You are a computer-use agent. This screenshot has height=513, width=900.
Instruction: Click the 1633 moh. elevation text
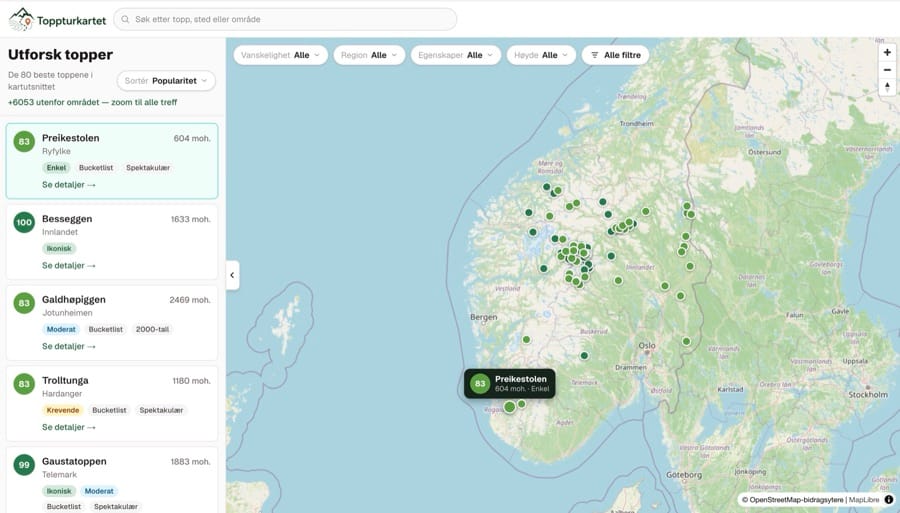point(191,220)
